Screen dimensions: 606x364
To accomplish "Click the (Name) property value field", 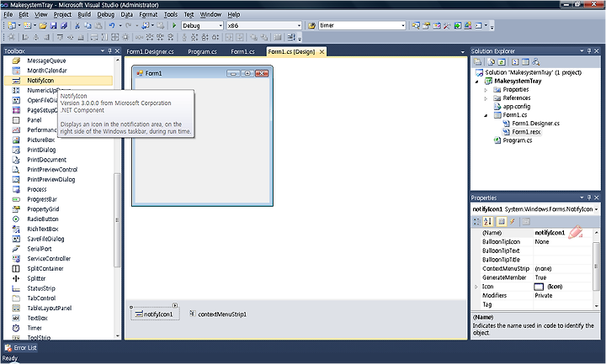I will [x=563, y=233].
